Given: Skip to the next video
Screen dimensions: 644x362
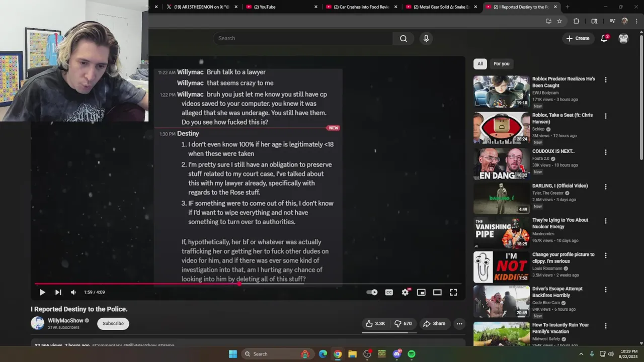Looking at the screenshot, I should 58,292.
